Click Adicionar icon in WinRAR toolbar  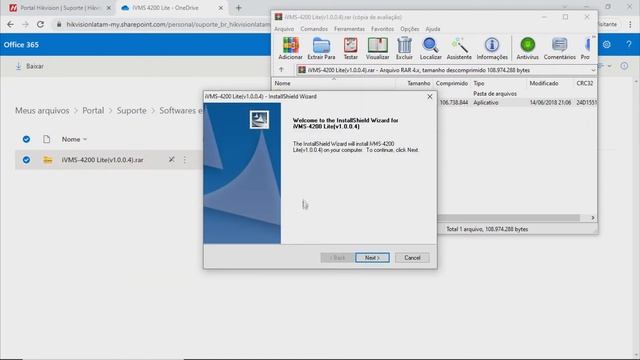click(291, 49)
